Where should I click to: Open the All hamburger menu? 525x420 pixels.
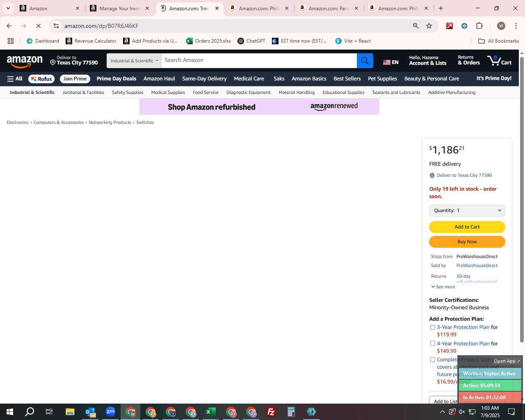tap(15, 79)
